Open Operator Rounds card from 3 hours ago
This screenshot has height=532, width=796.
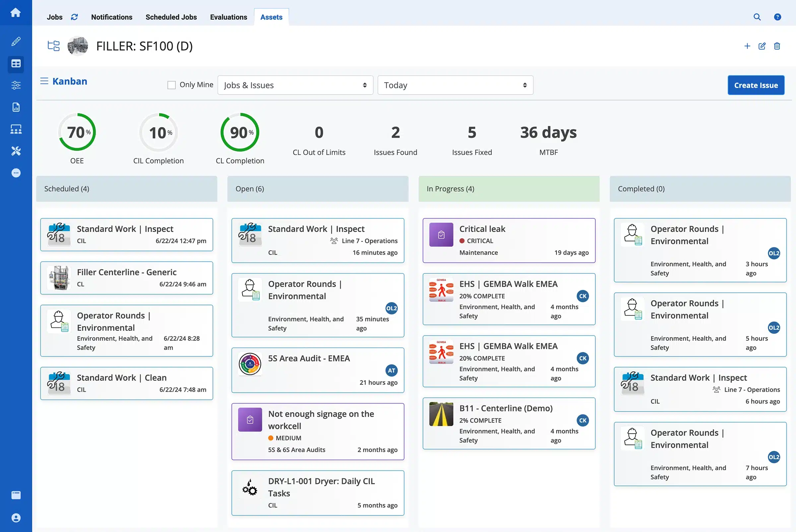pos(700,250)
